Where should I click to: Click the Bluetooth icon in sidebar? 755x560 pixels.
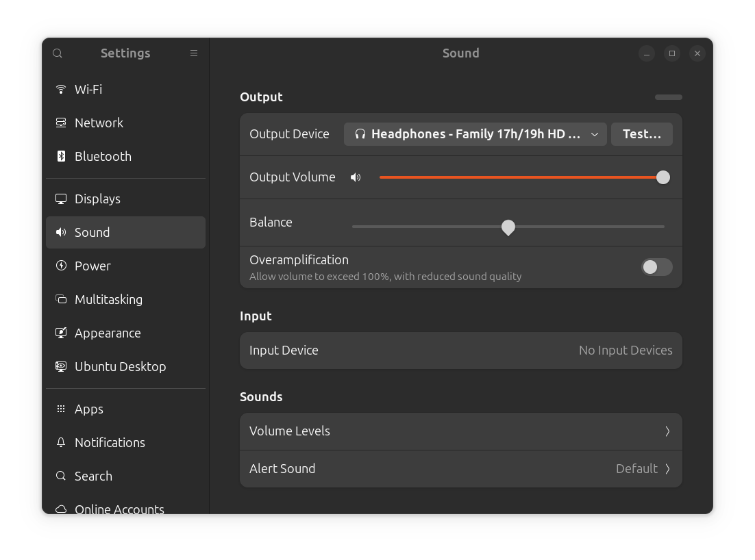61,156
